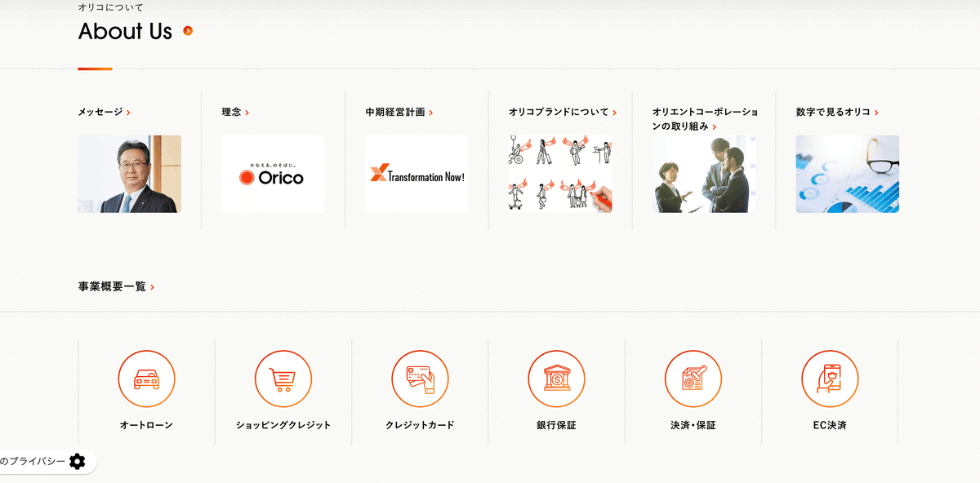Click chevron after の取り組み
The width and height of the screenshot is (980, 483).
coord(714,127)
